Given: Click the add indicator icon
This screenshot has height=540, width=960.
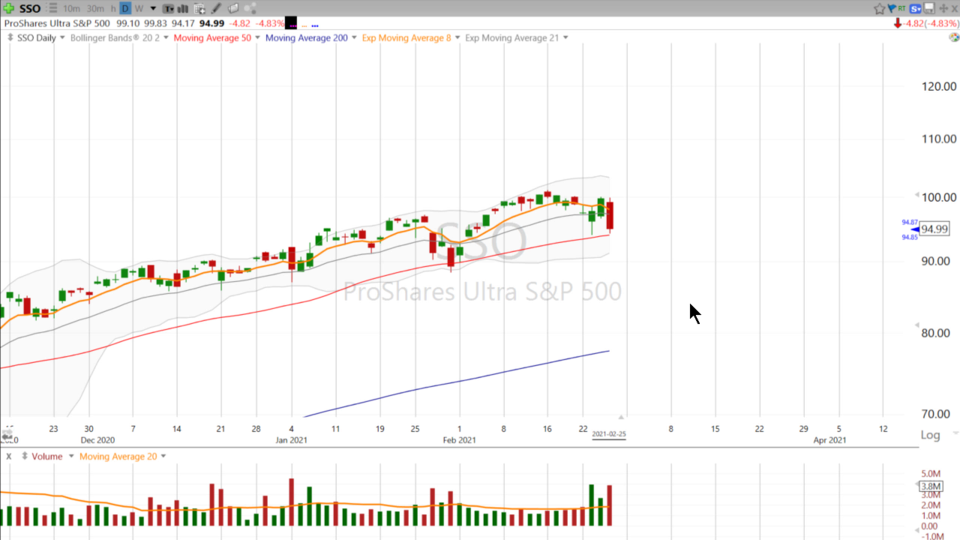Looking at the screenshot, I should pos(200,9).
